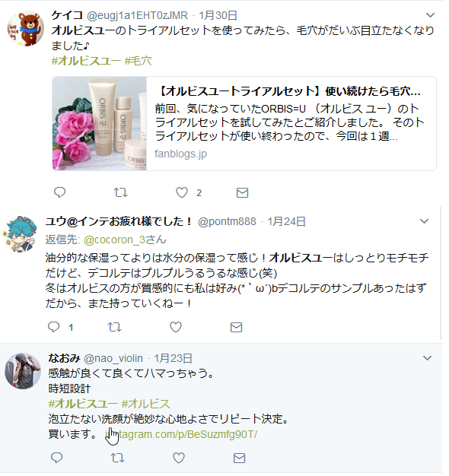449x476 pixels.
Task: Retweet なおみ's tweet from 1月23日
Action: [117, 458]
